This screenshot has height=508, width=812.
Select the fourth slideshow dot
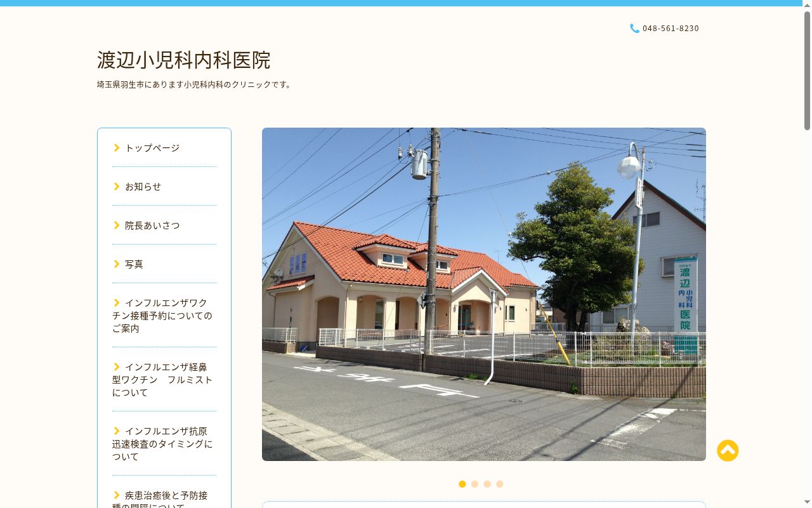500,484
